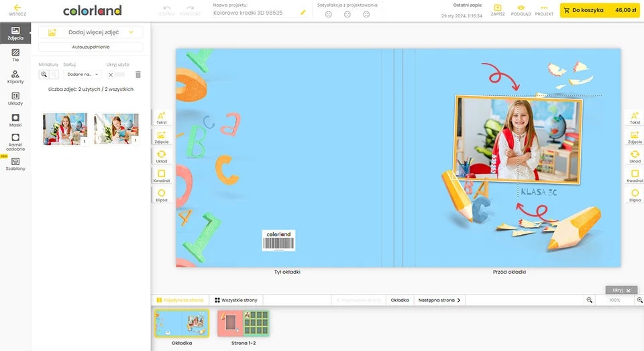
Task: Switch to Pojedyncza strona view
Action: 180,300
